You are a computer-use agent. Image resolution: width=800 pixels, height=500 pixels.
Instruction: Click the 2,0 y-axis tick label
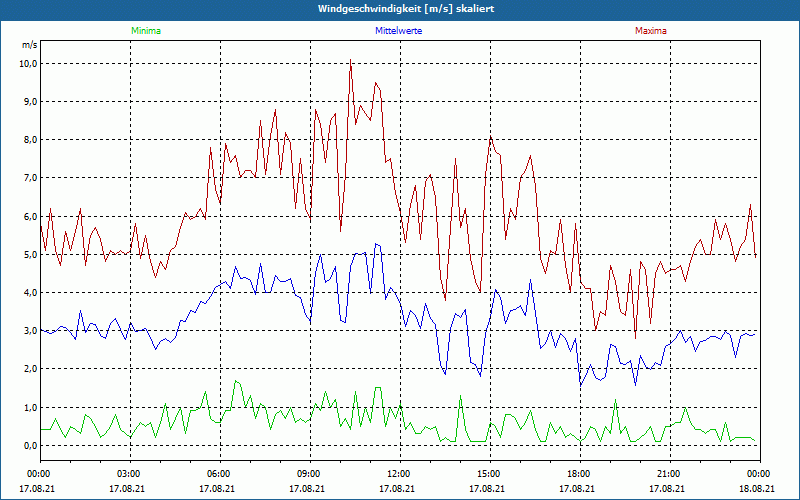point(30,369)
